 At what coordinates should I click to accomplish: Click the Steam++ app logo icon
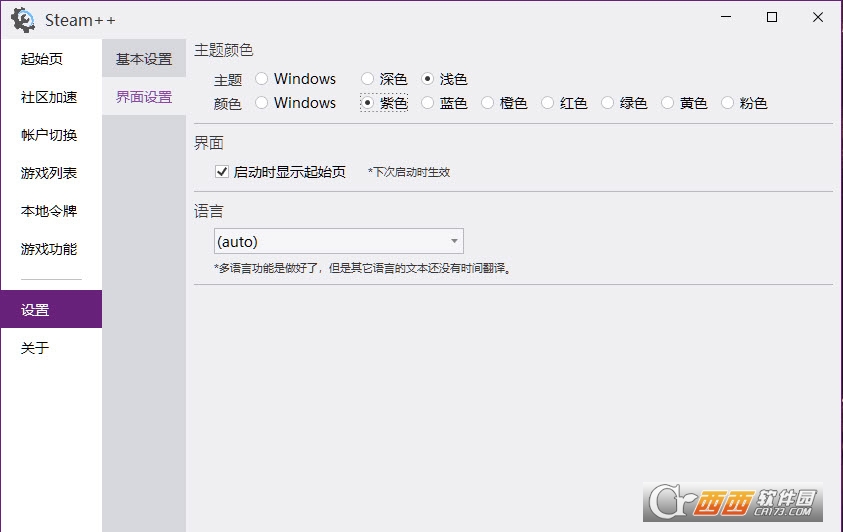point(23,20)
